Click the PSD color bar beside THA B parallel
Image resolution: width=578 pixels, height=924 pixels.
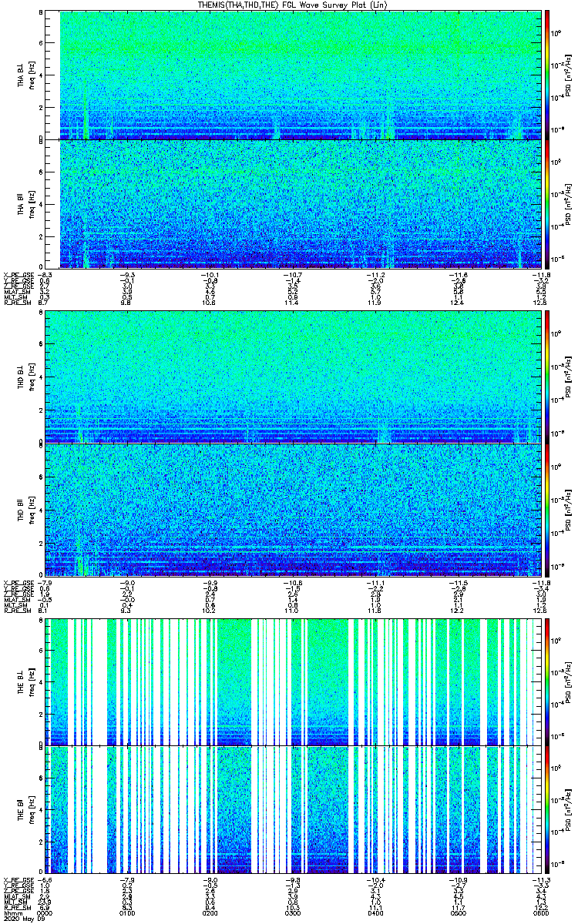[547, 204]
